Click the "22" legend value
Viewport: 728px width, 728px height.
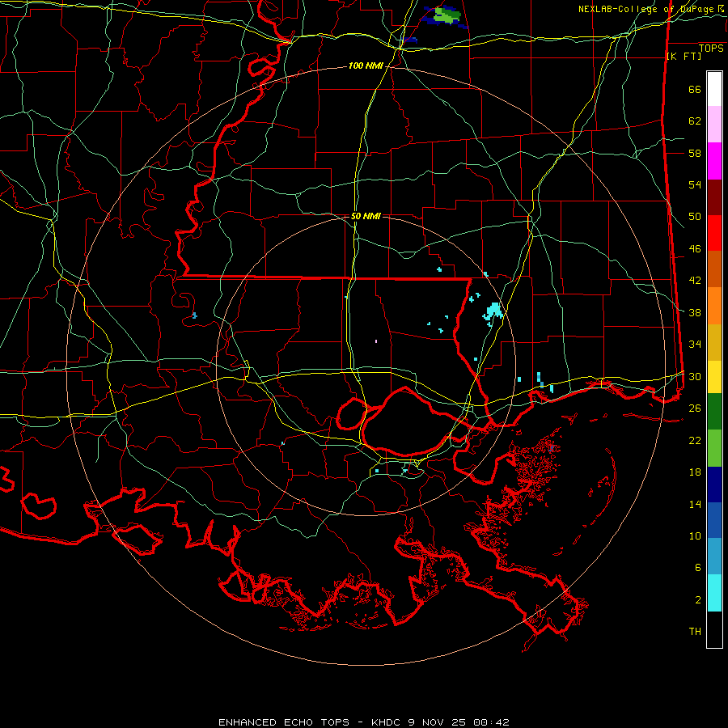tap(695, 440)
